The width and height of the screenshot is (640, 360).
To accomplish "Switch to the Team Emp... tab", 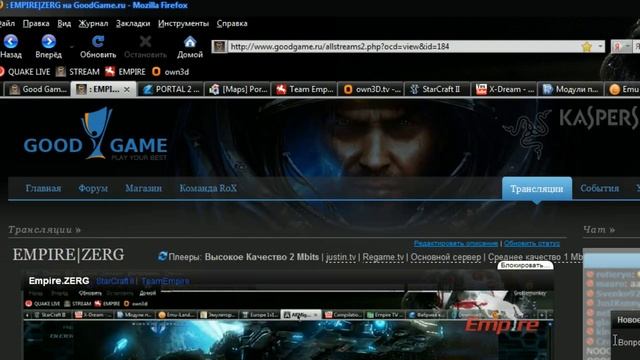I will pos(304,89).
